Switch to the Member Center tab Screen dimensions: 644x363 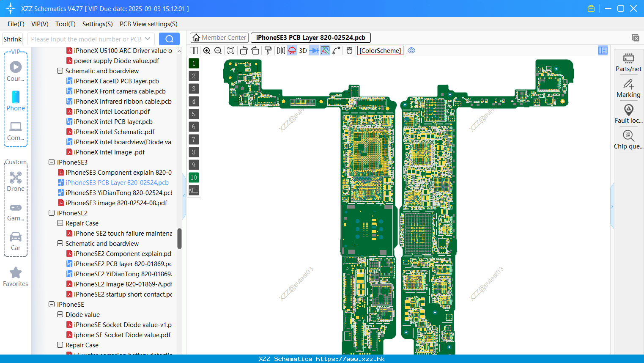[219, 38]
